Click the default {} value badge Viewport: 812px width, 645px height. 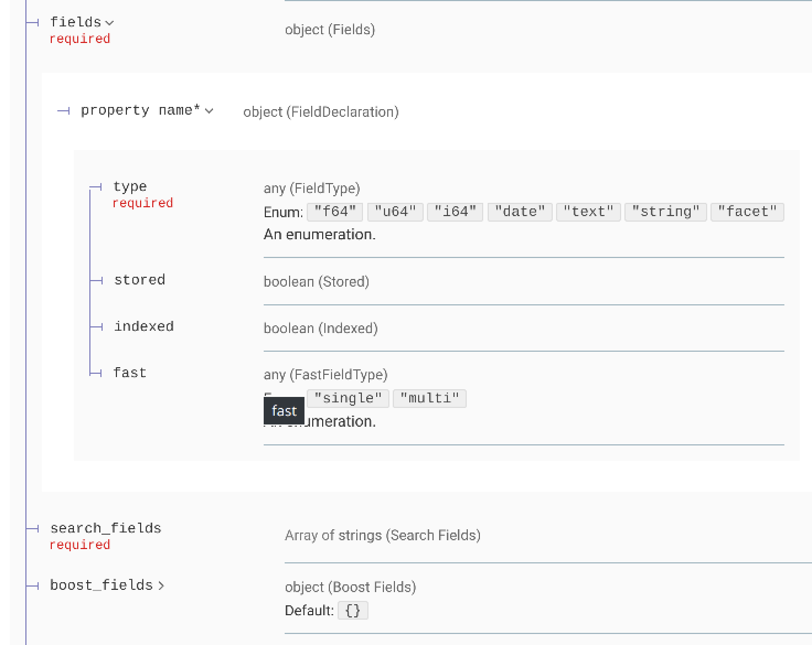352,610
